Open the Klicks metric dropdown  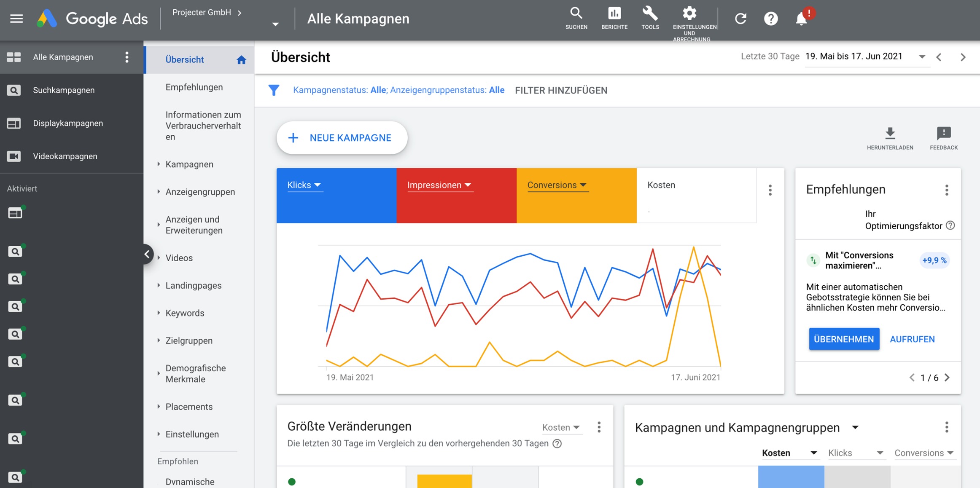coord(304,185)
